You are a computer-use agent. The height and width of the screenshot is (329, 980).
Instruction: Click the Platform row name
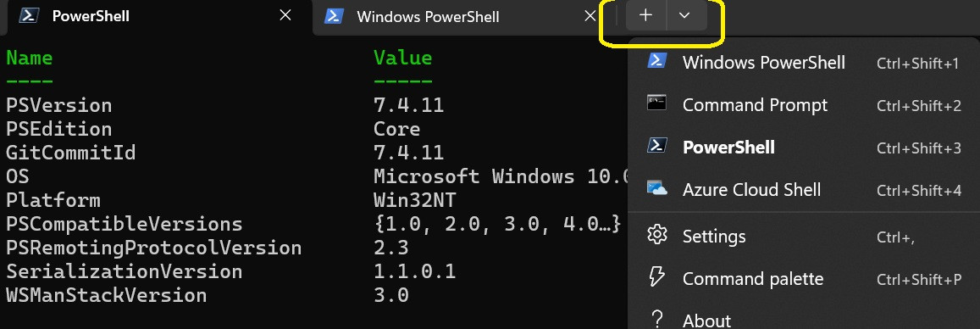click(x=53, y=200)
